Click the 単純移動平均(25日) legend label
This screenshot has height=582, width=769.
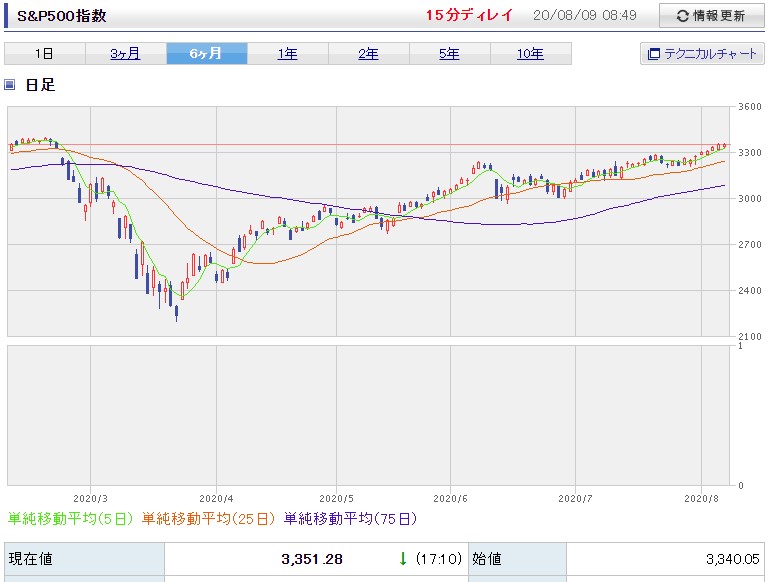[208, 519]
